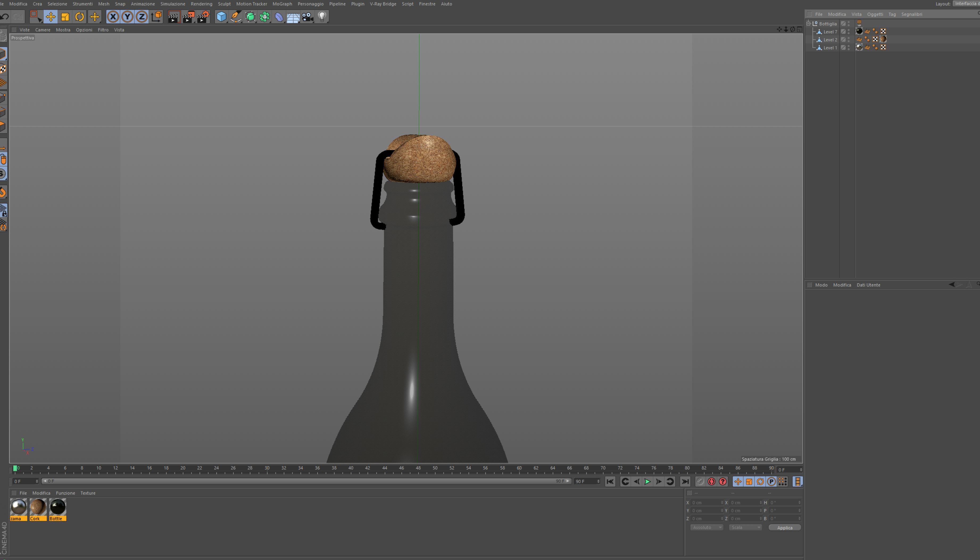Open the render settings clapperboard icon
This screenshot has height=560, width=980.
203,17
